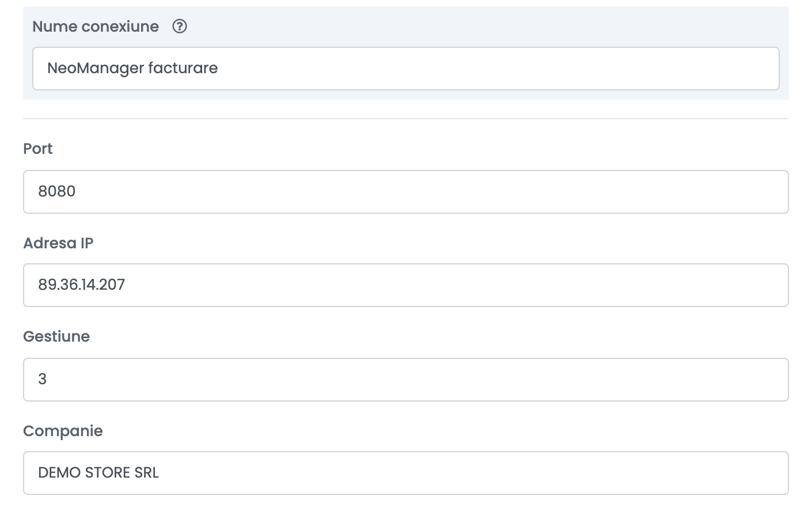Edit the Companie input field

(x=406, y=473)
